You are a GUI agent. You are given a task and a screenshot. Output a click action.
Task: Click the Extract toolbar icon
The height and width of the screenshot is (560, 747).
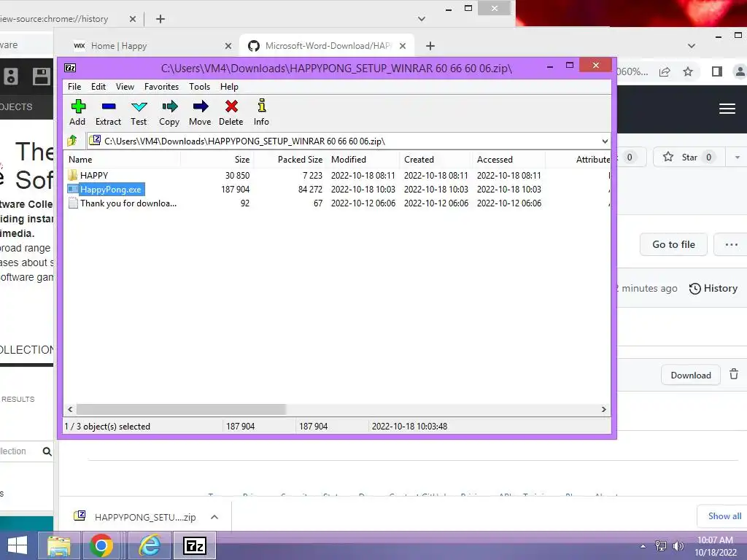[108, 112]
